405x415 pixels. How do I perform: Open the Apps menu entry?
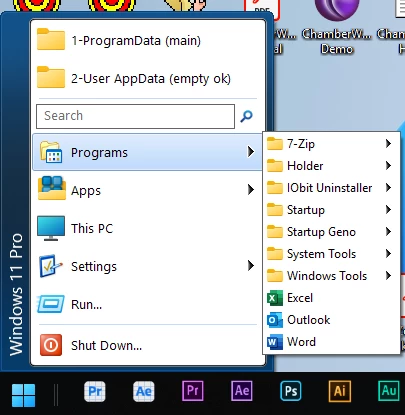pos(147,190)
